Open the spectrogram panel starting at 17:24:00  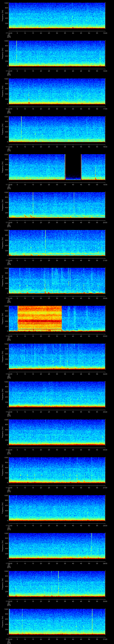coord(57,394)
